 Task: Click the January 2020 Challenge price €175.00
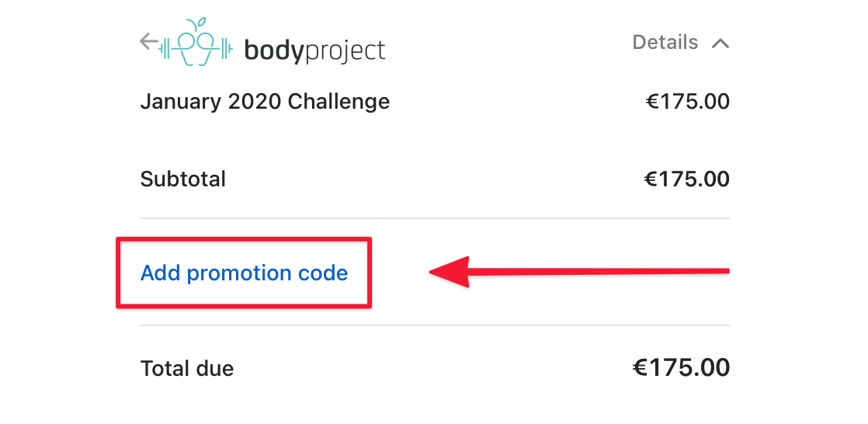688,102
